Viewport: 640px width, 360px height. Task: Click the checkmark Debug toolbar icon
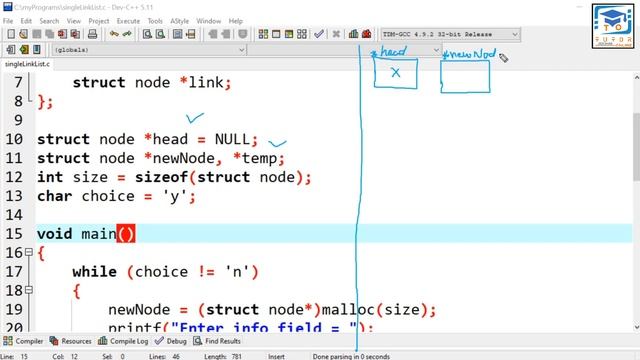(319, 34)
